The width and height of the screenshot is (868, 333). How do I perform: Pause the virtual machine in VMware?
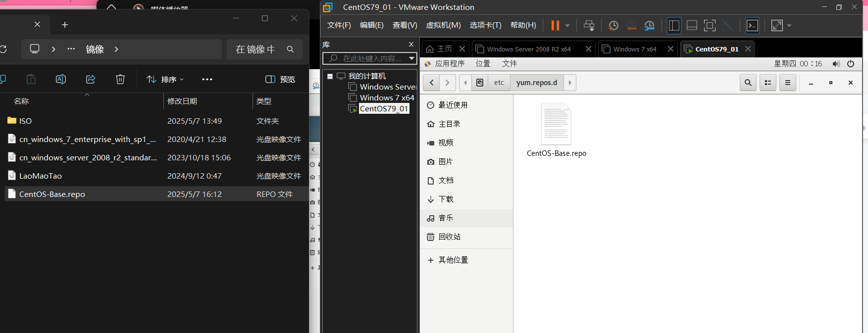pos(555,25)
